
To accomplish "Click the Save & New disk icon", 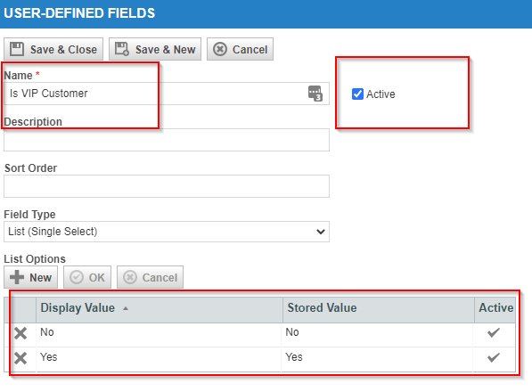I will coord(122,49).
